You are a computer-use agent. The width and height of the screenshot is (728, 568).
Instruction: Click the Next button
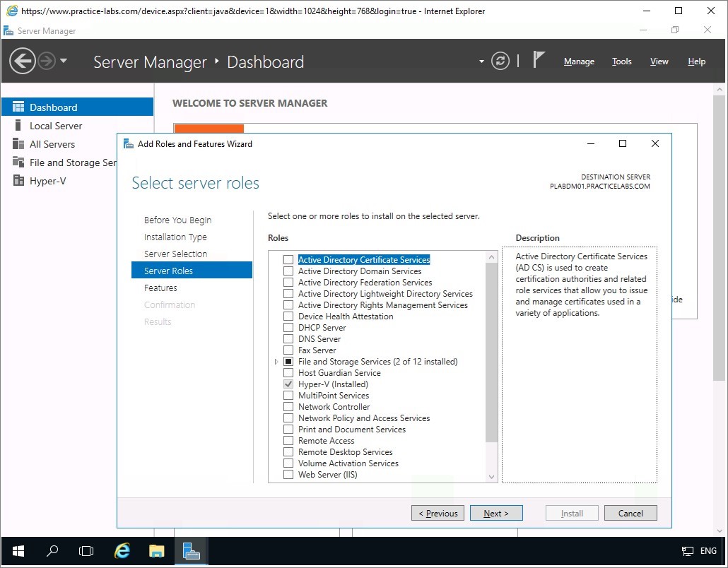pyautogui.click(x=496, y=513)
